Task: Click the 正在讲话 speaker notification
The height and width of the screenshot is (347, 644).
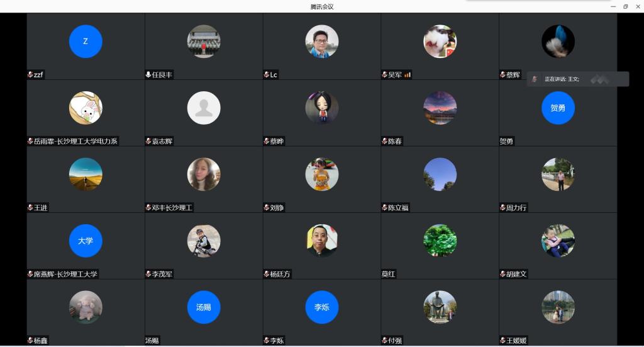Action: tap(578, 79)
